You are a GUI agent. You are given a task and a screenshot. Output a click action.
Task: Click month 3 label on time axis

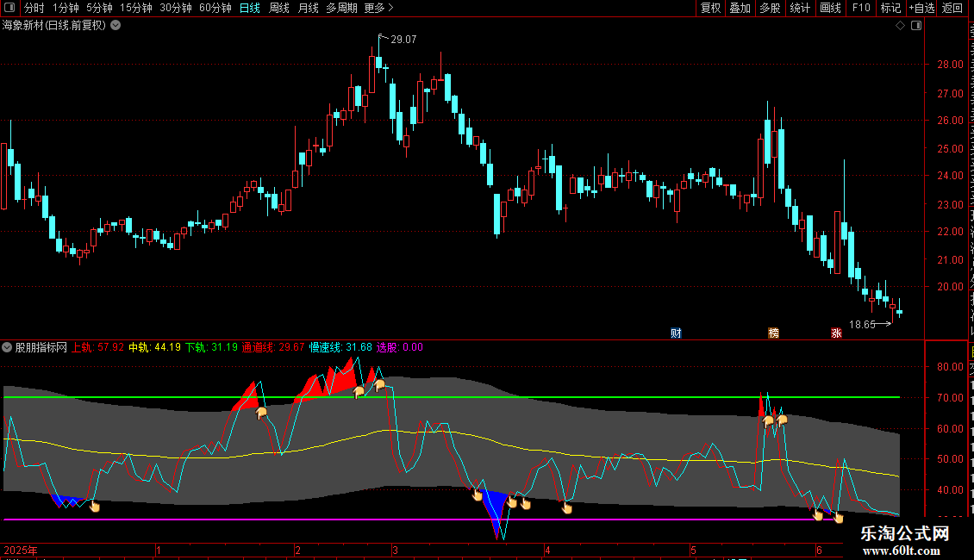coord(395,551)
